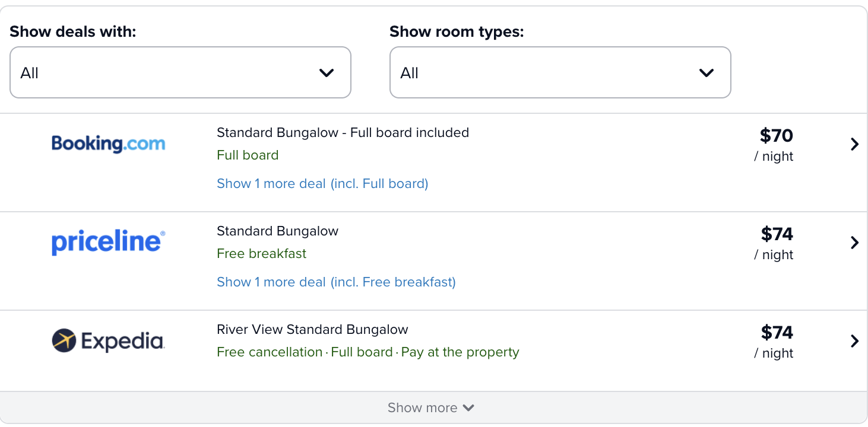The image size is (868, 427).
Task: Click the Booking.com logo
Action: pos(108,144)
